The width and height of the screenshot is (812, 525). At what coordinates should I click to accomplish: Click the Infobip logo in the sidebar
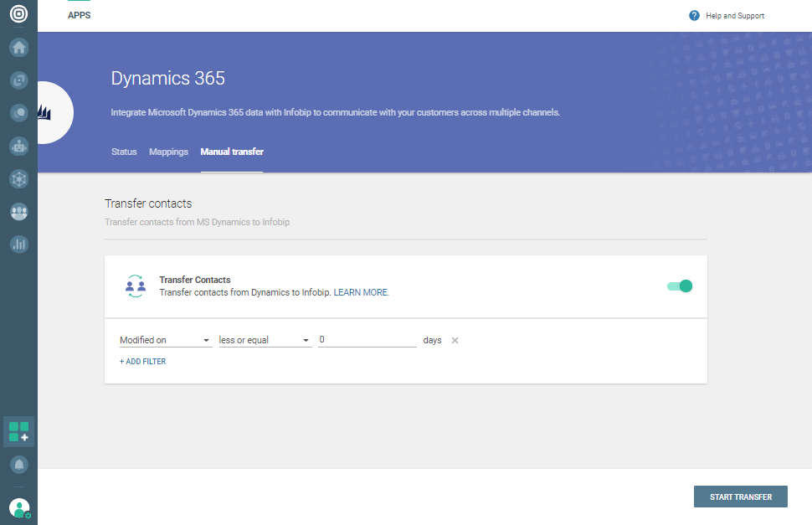click(x=18, y=14)
